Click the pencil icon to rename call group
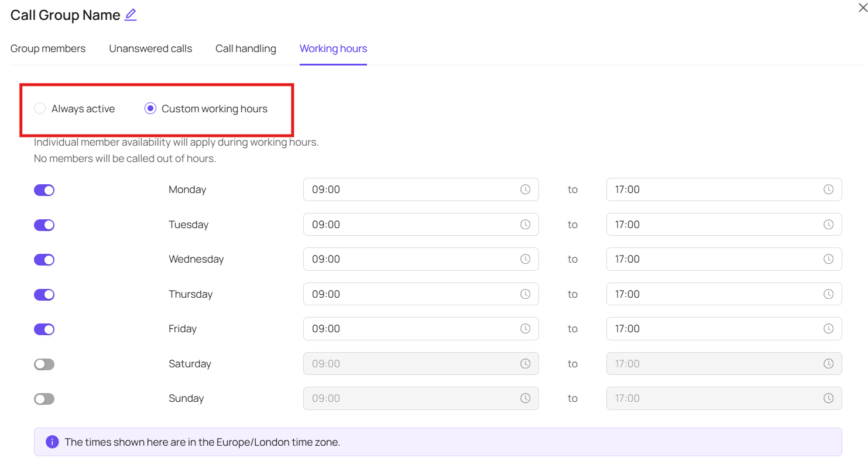The image size is (868, 472). point(131,15)
